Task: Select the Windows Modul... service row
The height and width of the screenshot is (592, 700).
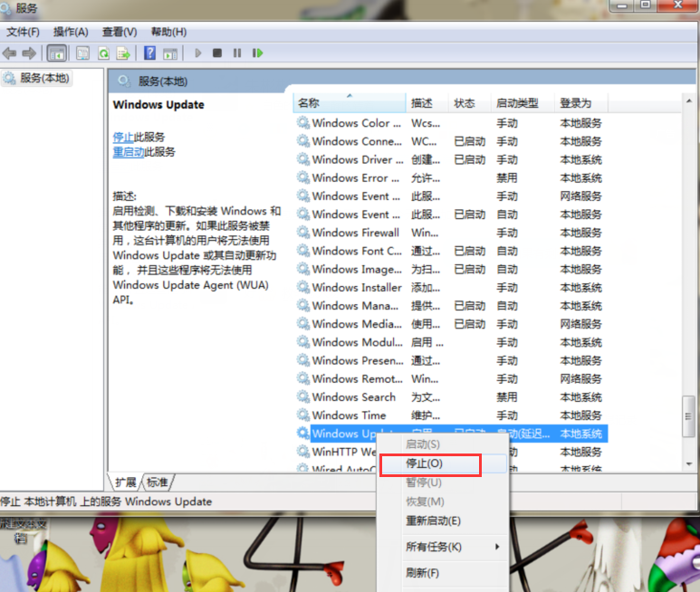Action: [450, 342]
